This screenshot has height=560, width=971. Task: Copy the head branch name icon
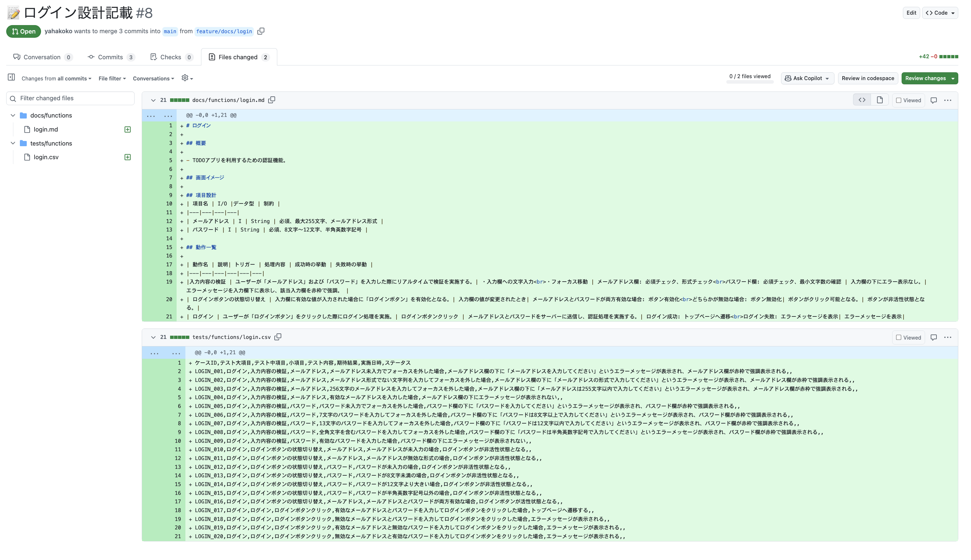[261, 31]
